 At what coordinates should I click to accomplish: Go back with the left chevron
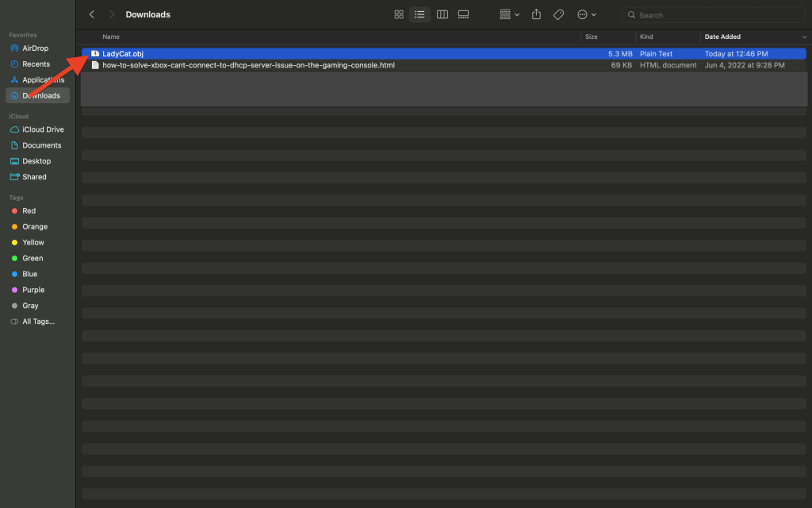click(x=92, y=14)
